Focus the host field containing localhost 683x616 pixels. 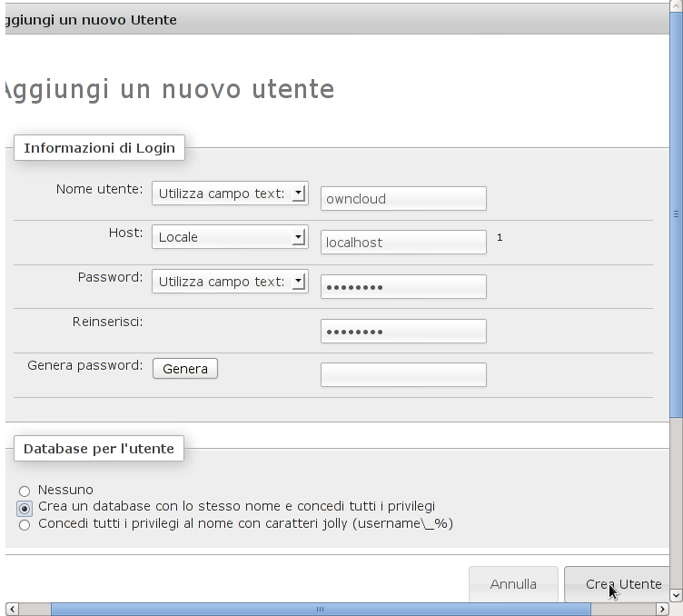[x=403, y=243]
